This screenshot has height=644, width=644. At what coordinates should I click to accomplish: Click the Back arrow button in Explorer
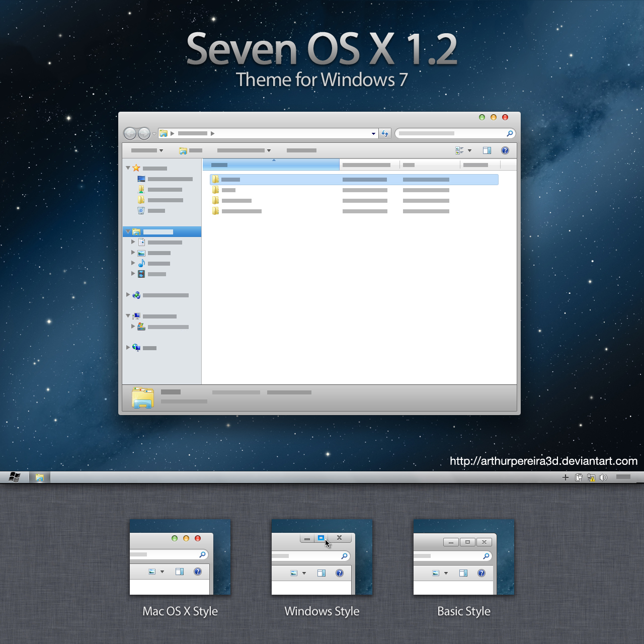[x=130, y=133]
